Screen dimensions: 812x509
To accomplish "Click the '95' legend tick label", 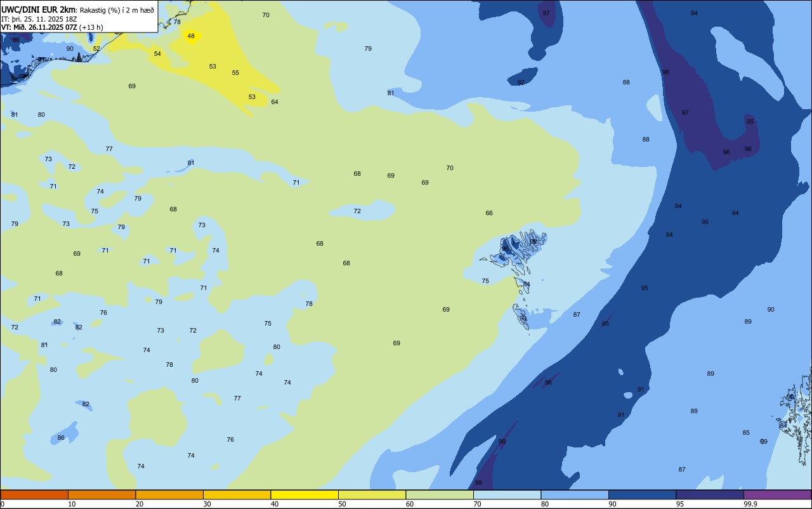I will click(681, 504).
